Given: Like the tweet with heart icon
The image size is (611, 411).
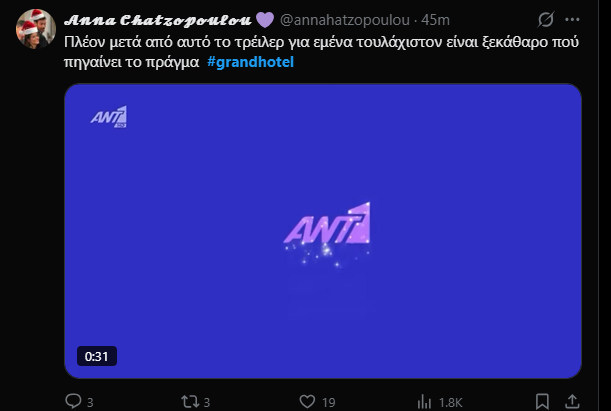Looking at the screenshot, I should tap(307, 401).
